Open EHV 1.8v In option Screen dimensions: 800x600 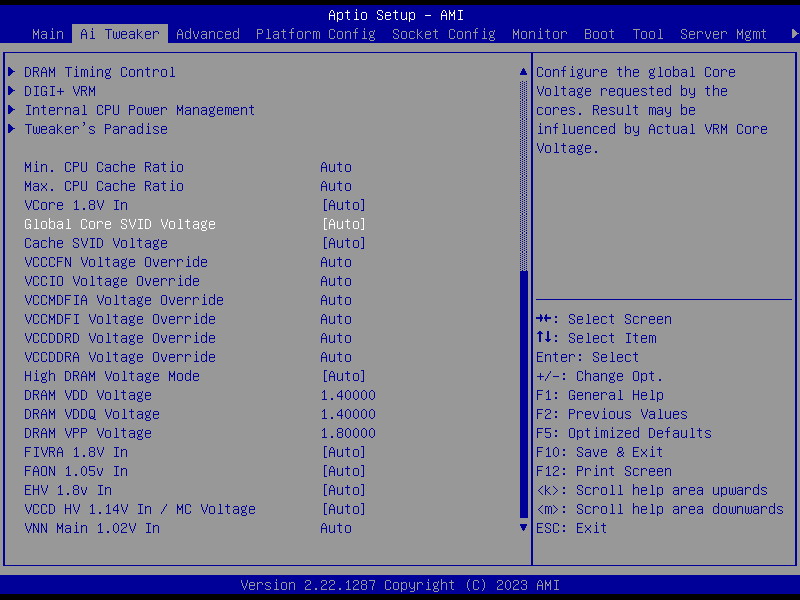pyautogui.click(x=344, y=490)
